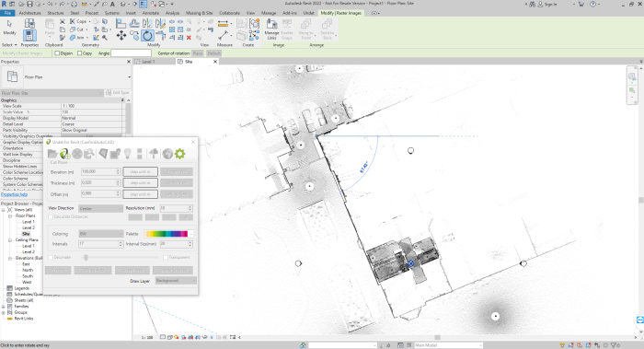Open the Annotate ribbon tab
The image size is (644, 349).
pyautogui.click(x=150, y=13)
